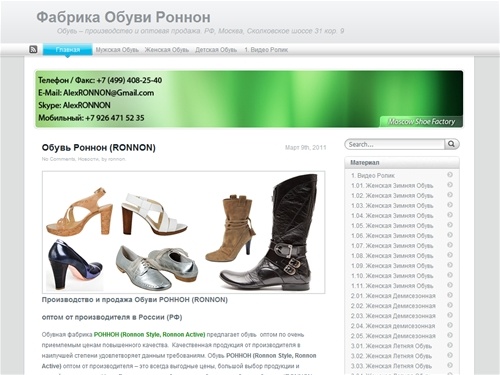
Task: Click arrow icon beside 1.05. Женская Зимняя Обувь
Action: click(450, 225)
